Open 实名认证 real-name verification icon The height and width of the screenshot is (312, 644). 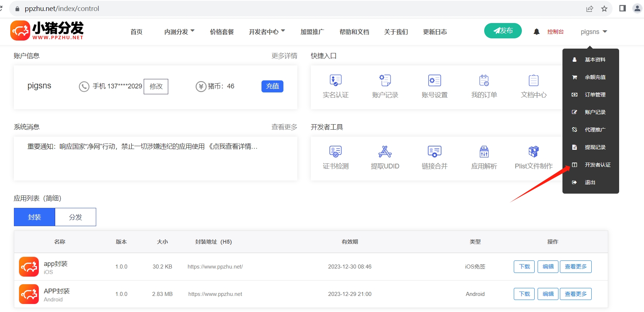click(335, 80)
